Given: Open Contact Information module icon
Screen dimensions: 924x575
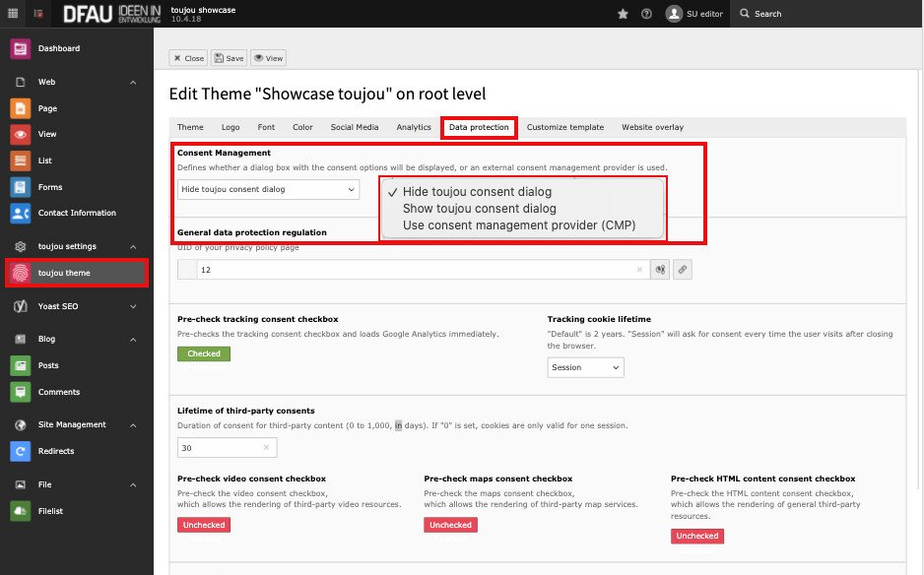Looking at the screenshot, I should (20, 213).
